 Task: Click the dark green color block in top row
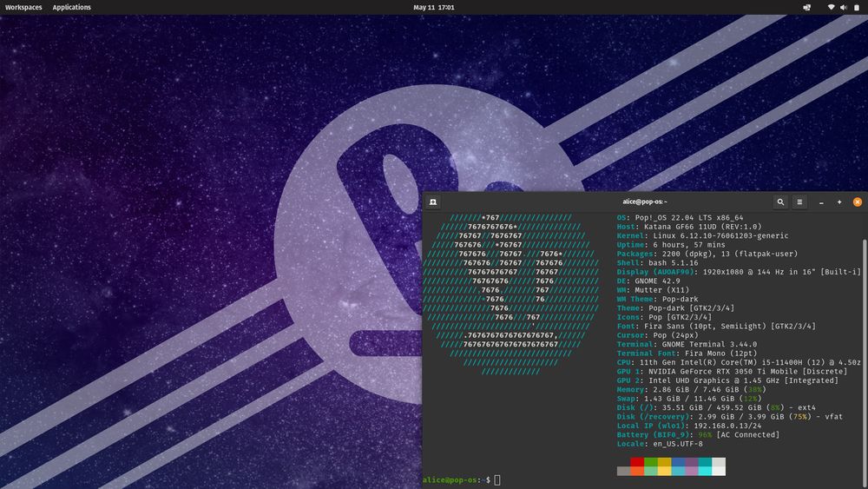point(650,462)
